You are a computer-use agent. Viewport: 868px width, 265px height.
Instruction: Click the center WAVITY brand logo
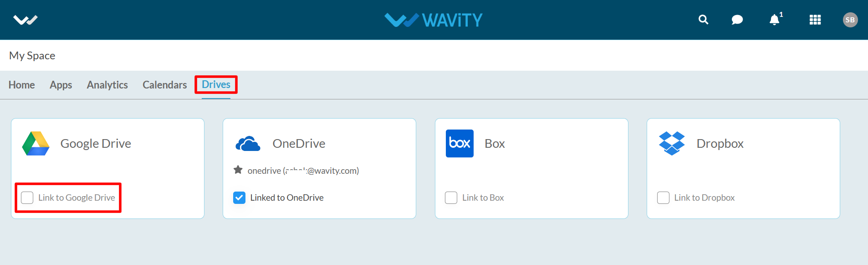point(434,20)
